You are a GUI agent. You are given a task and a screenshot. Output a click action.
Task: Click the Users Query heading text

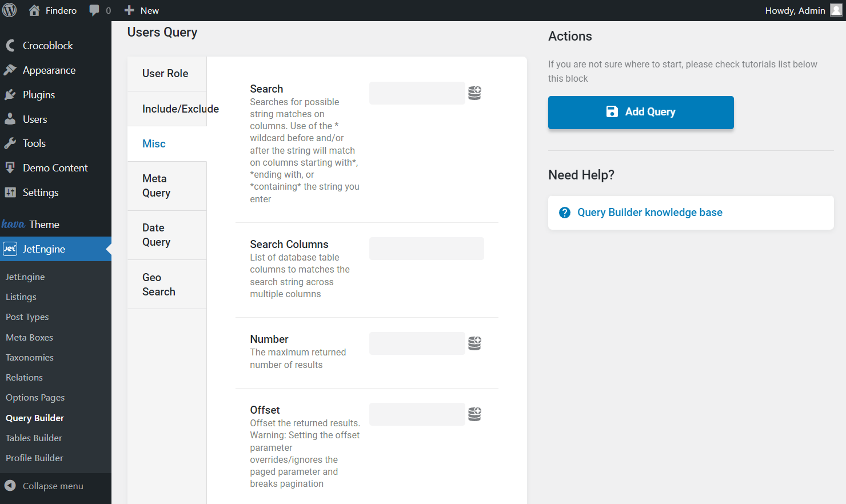[x=162, y=33]
